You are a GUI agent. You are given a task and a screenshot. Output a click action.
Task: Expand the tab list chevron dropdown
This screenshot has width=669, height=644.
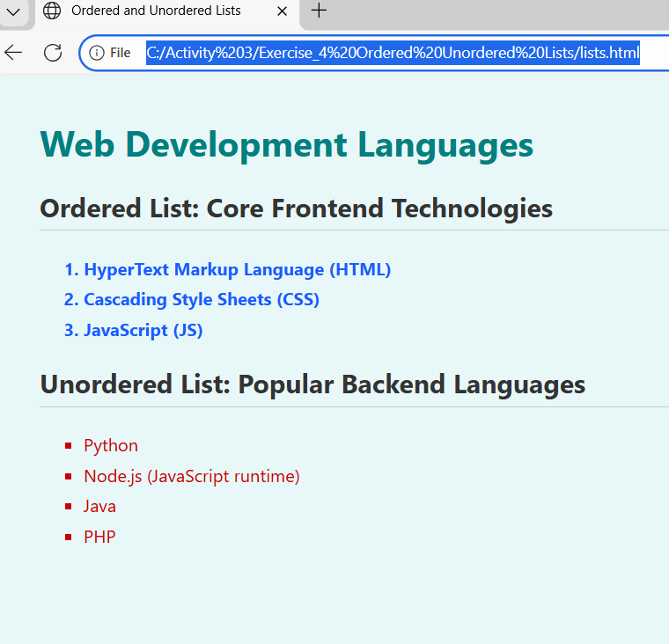coord(13,11)
